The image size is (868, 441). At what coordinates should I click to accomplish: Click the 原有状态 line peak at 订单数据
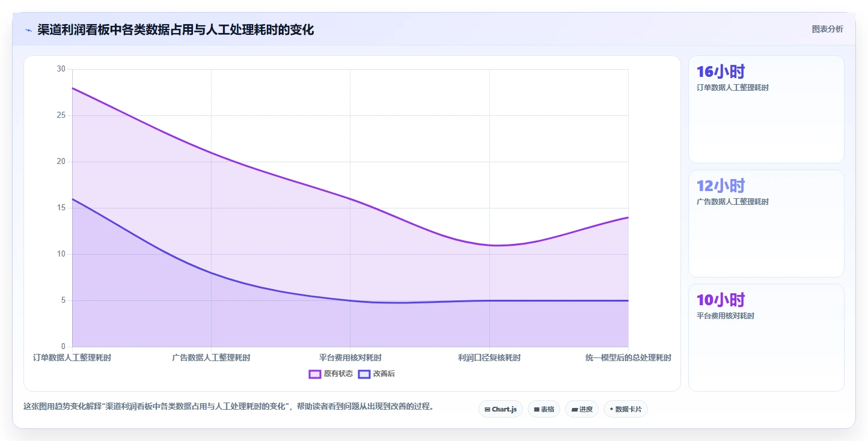(x=72, y=88)
